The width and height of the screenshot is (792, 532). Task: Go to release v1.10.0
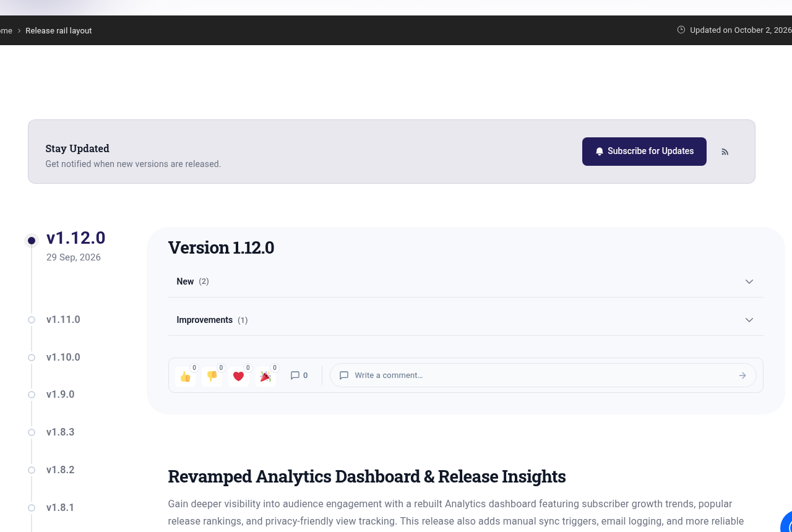[x=63, y=358]
